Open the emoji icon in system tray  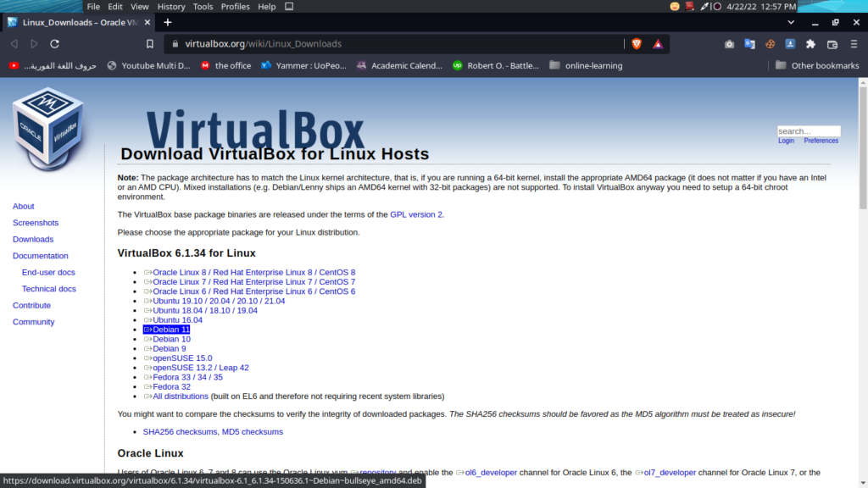tap(674, 6)
